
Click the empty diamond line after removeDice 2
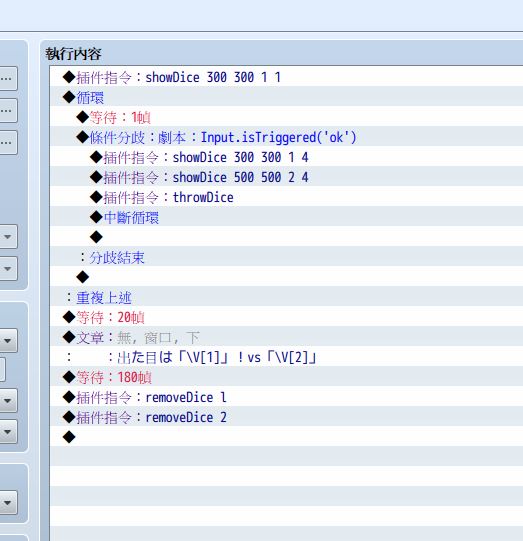click(286, 437)
